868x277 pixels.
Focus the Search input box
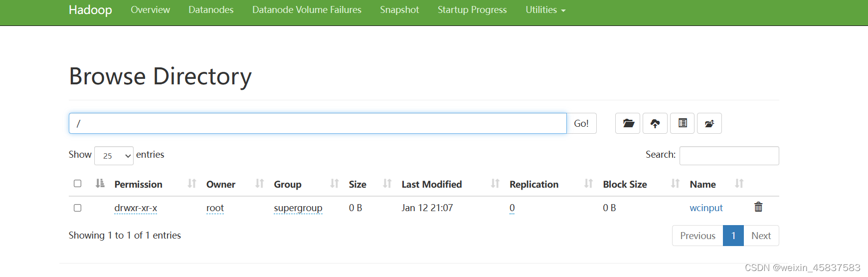pos(729,156)
